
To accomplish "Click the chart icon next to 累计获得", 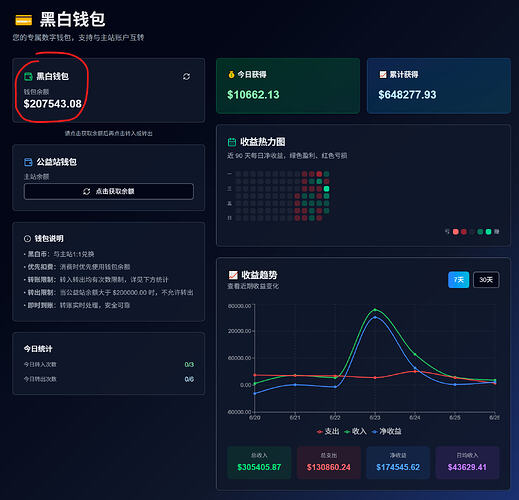I will tap(383, 74).
